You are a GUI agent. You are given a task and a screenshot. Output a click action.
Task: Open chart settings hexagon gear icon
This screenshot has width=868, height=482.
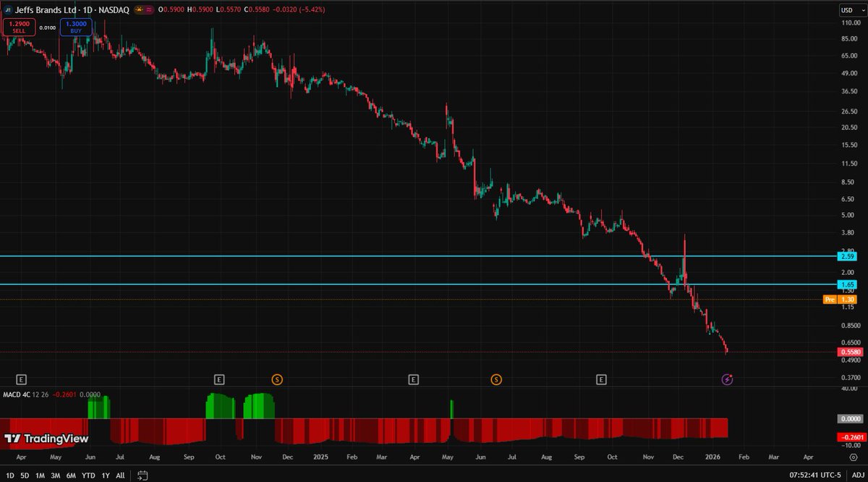(853, 457)
